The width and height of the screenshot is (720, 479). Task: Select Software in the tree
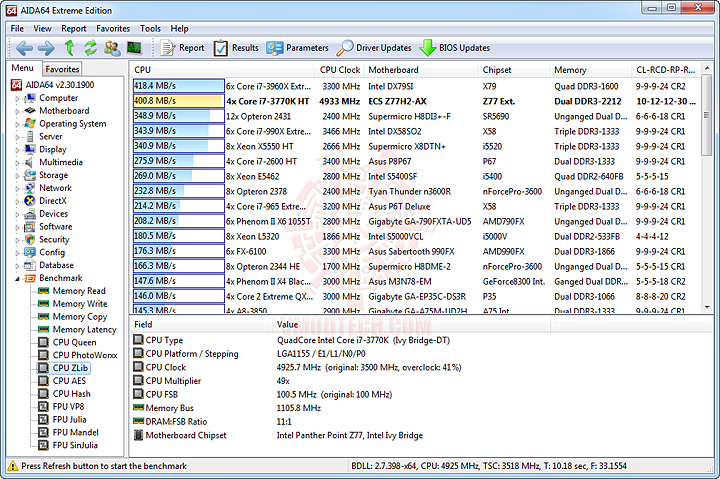point(56,226)
